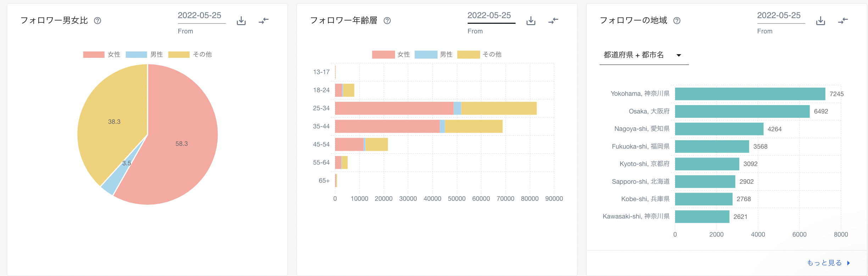Viewport: 868px width, 276px height.
Task: Click 女性 color swatch in age chart legend
Action: pyautogui.click(x=383, y=54)
